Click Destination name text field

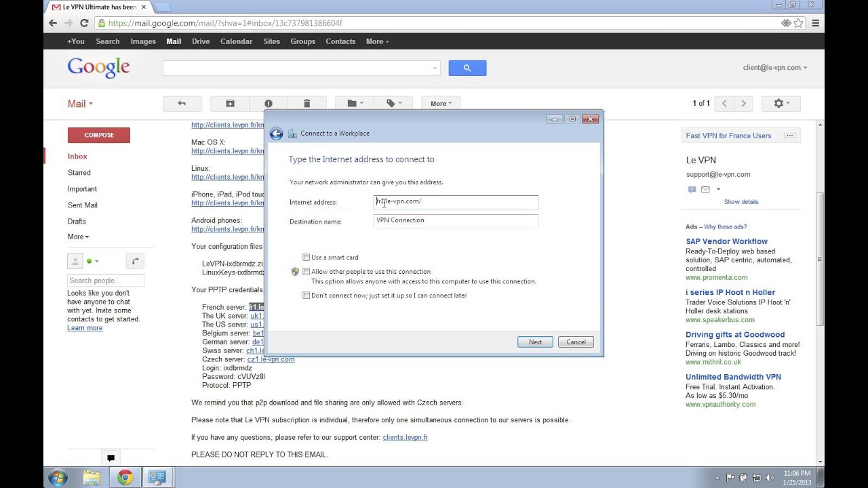456,221
